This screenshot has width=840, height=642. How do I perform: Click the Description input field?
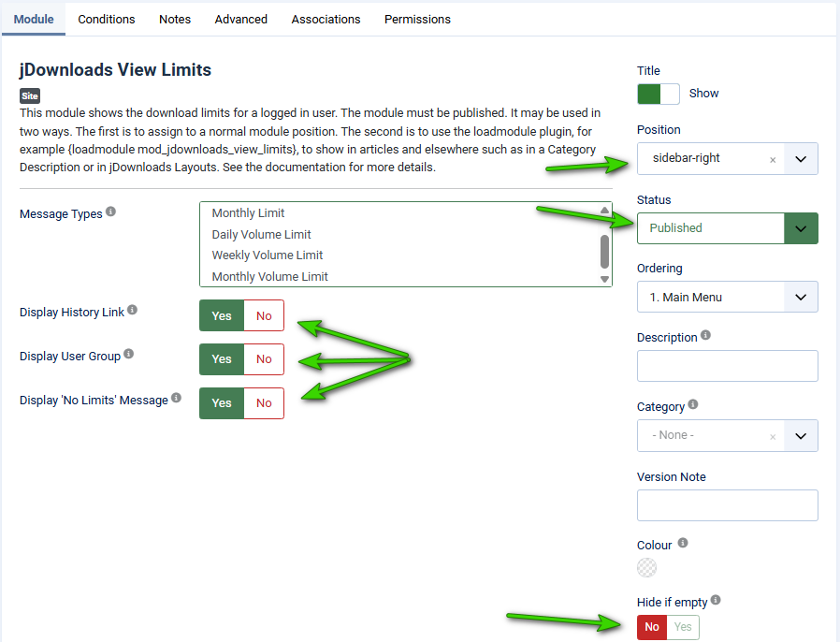pyautogui.click(x=728, y=366)
